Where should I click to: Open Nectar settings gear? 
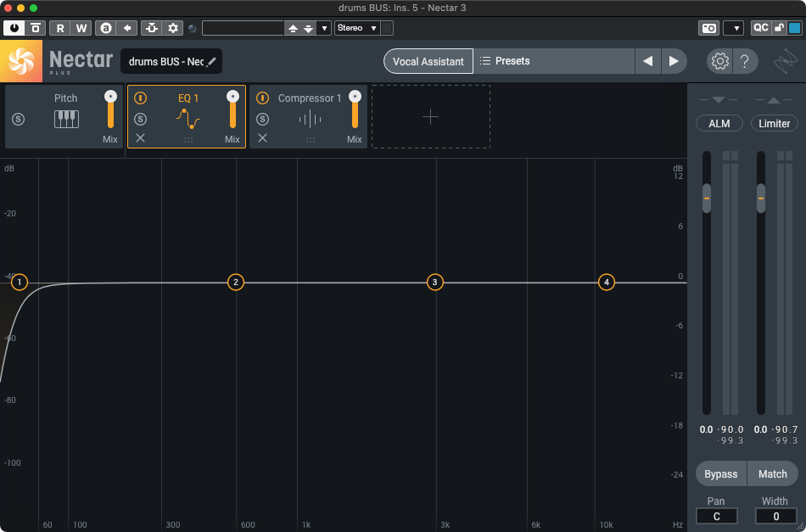tap(719, 62)
